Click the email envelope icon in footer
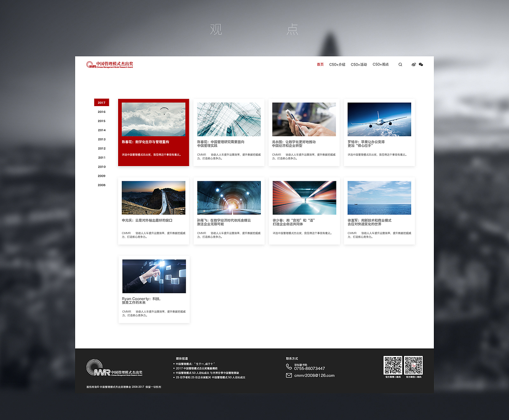Screen dimensions: 509x420 pyautogui.click(x=289, y=375)
